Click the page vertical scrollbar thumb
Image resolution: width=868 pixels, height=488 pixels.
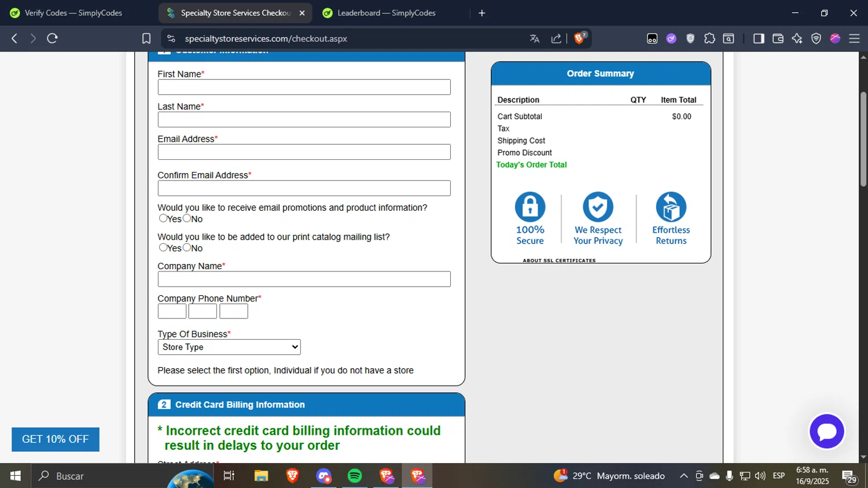pos(863,139)
